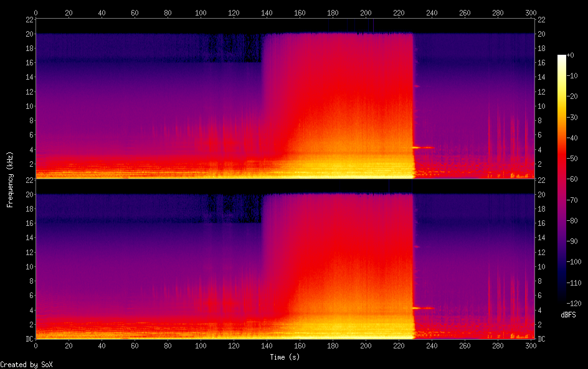The image size is (588, 369).
Task: Click the 'DC' label on the lower left axis
Action: pos(27,339)
